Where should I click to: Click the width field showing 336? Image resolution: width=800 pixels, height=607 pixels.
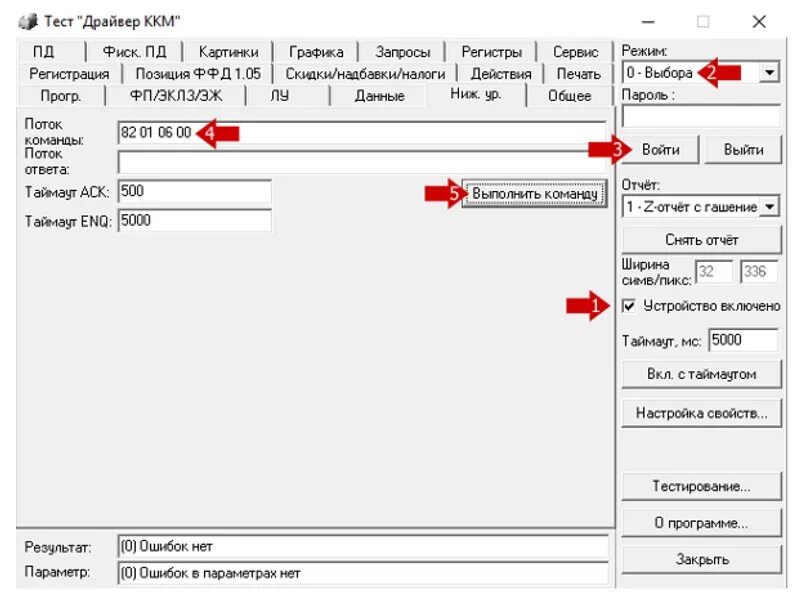coord(759,272)
